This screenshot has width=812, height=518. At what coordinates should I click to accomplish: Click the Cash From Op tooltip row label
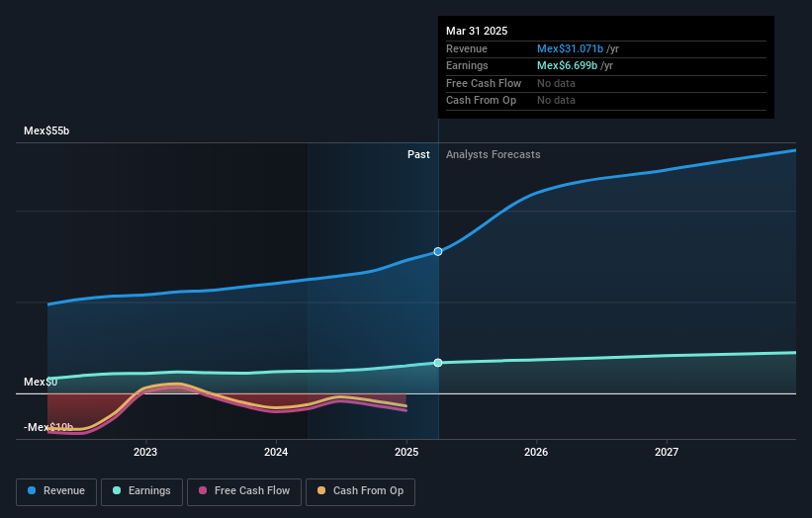point(481,101)
